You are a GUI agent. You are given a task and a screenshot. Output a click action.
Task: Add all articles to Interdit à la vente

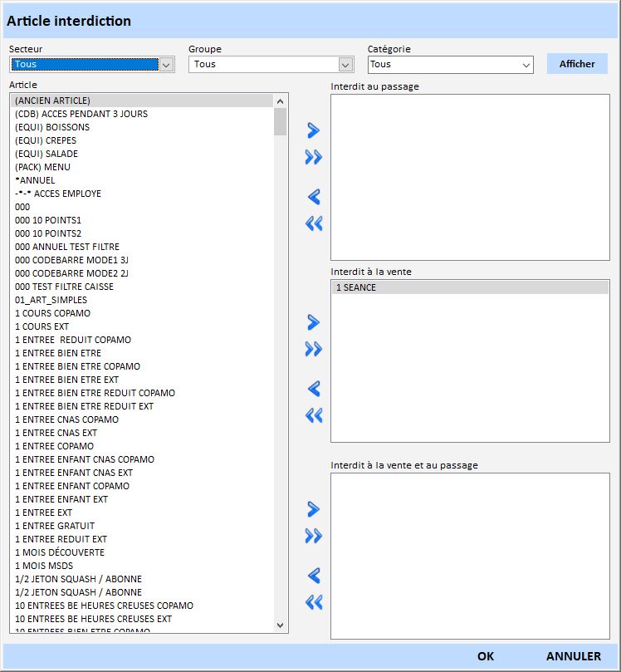pos(313,349)
